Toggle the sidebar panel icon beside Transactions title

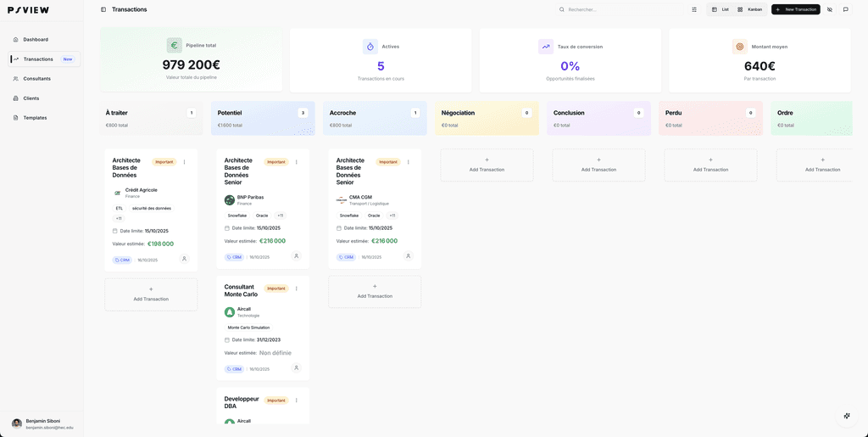103,9
